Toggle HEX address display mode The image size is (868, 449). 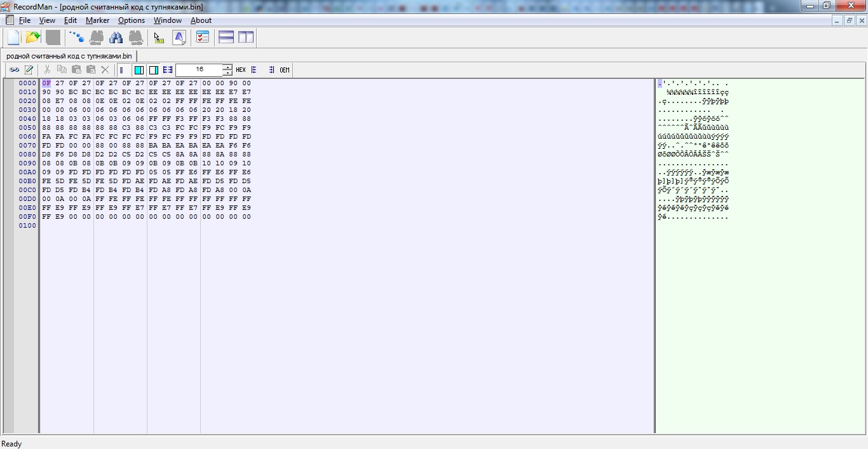coord(241,70)
